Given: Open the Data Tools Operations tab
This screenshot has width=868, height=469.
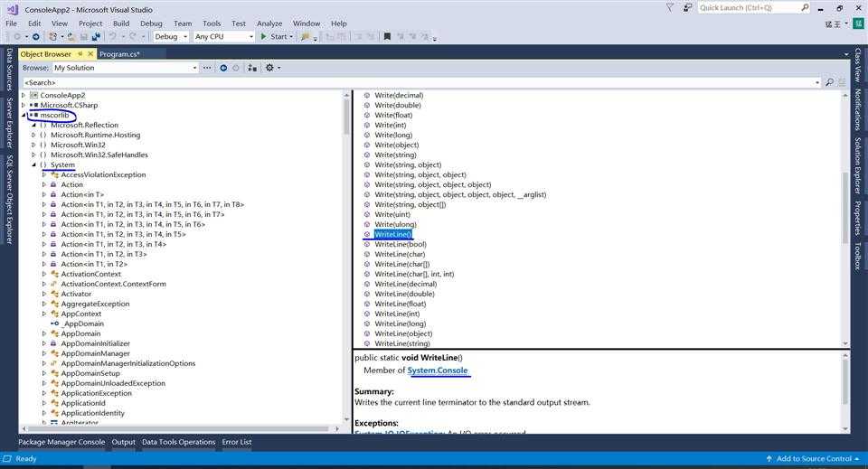Looking at the screenshot, I should coord(178,442).
